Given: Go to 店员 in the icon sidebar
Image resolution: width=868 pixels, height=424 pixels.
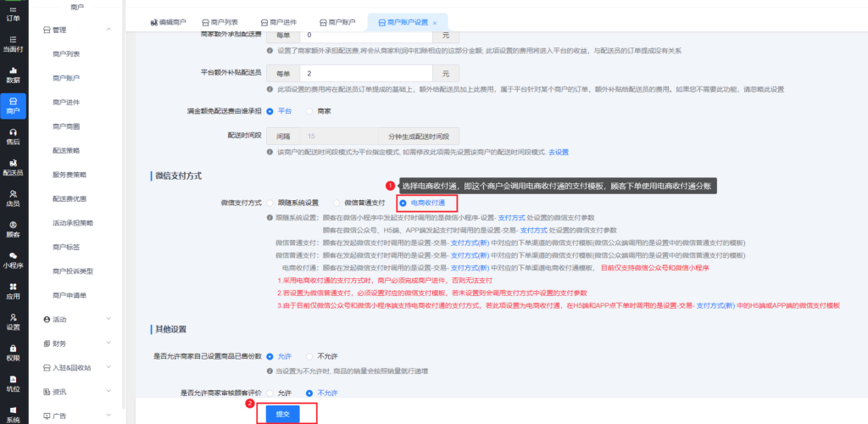Looking at the screenshot, I should (13, 198).
